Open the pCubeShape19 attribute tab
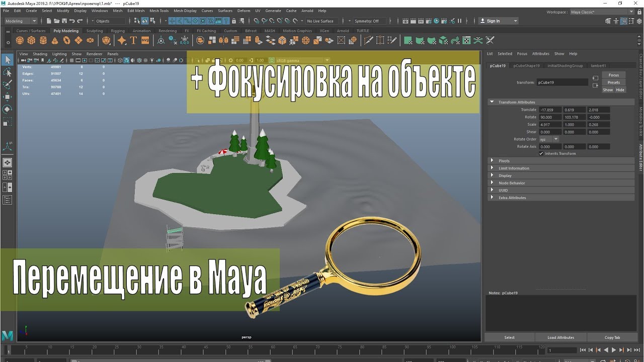644x362 pixels. (x=526, y=65)
